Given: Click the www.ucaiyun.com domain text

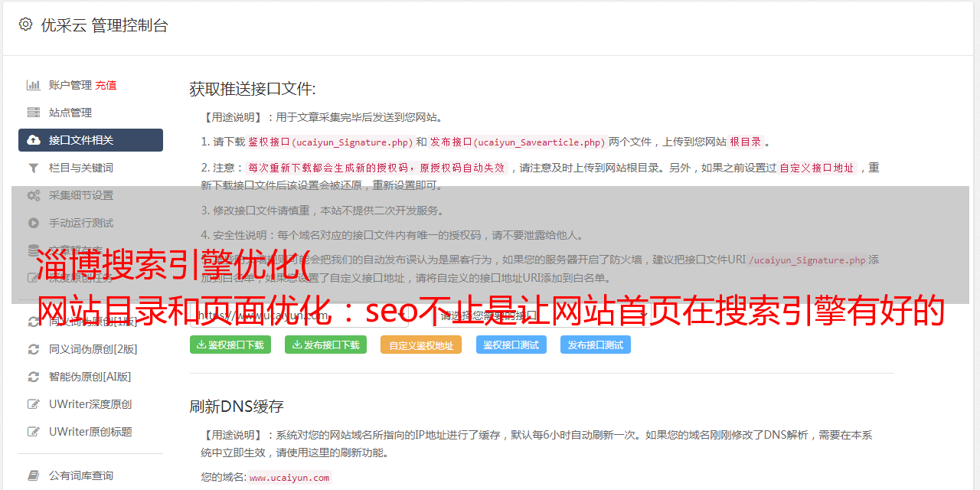Looking at the screenshot, I should click(x=289, y=478).
